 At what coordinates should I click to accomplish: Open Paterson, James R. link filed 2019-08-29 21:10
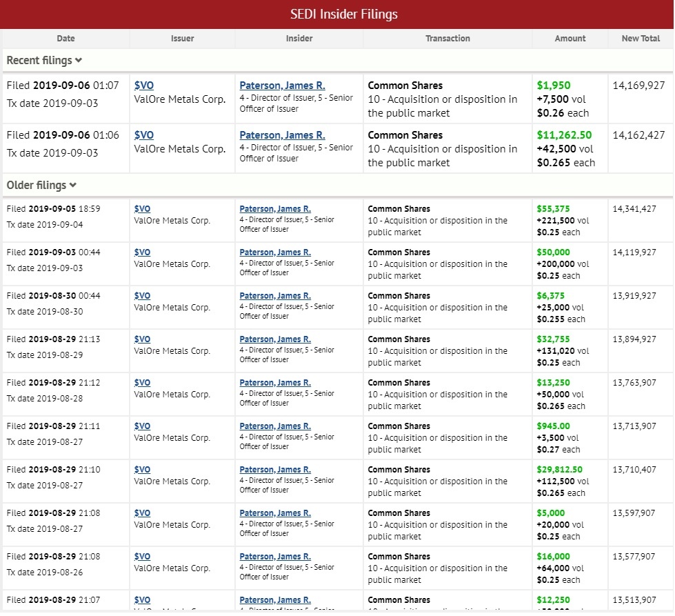click(275, 470)
